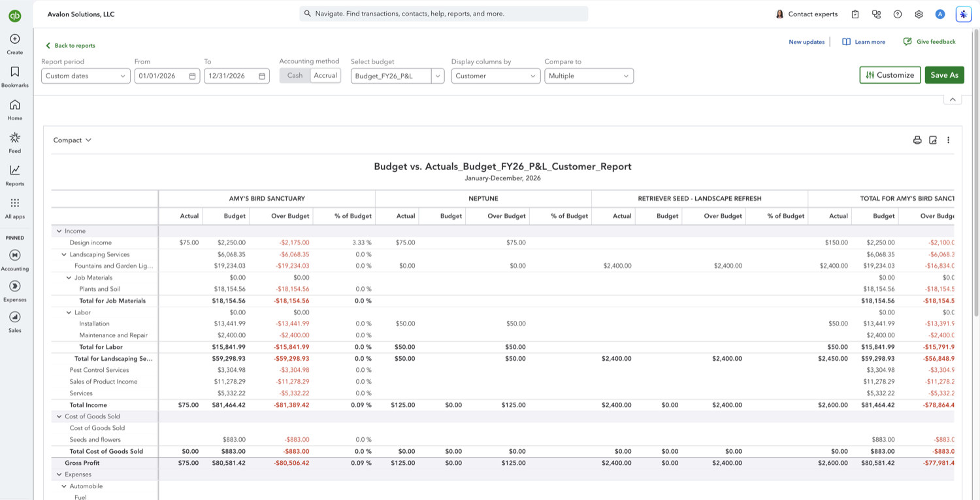Screen dimensions: 980x500
Task: Open the Create menu in sidebar
Action: point(15,44)
